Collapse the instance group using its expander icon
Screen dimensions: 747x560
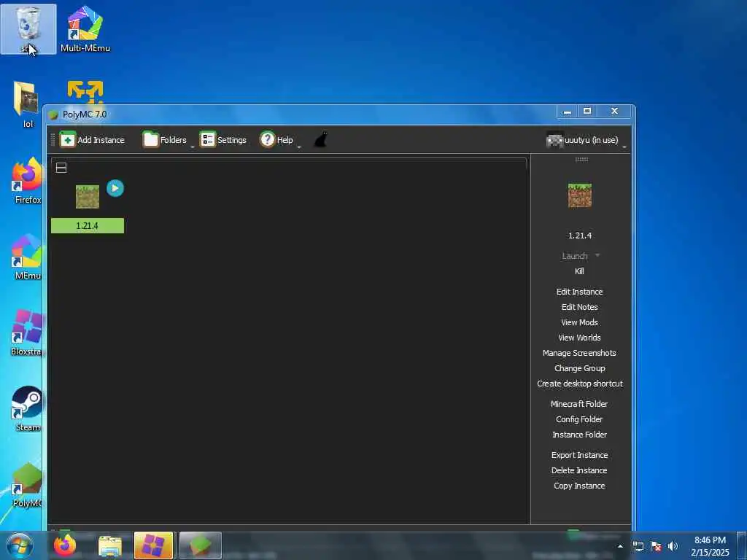tap(61, 168)
